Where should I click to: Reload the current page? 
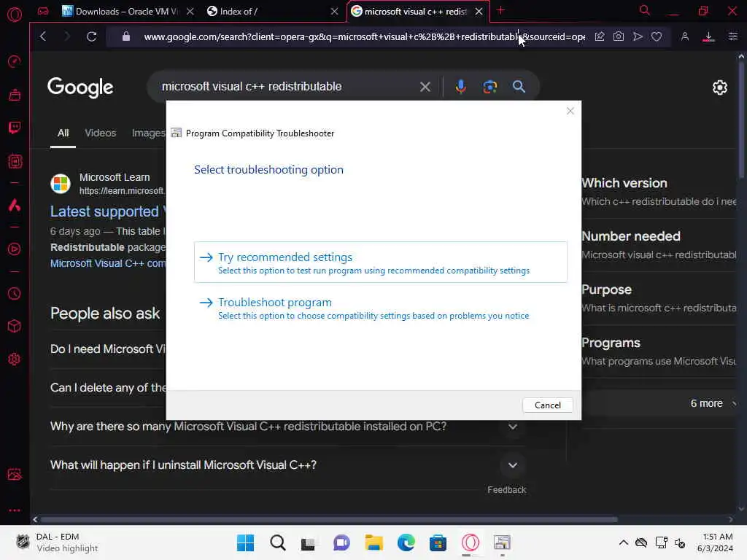coord(91,36)
